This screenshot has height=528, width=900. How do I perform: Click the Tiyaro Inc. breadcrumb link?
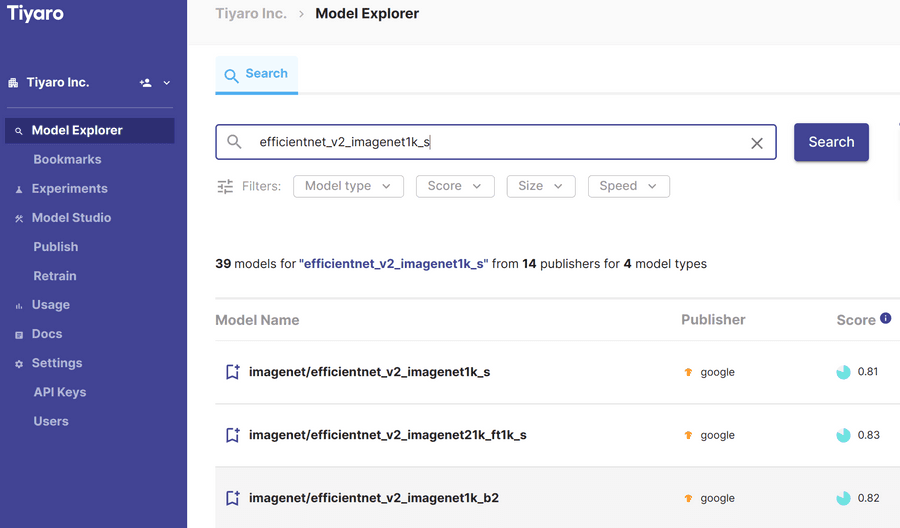pos(251,13)
